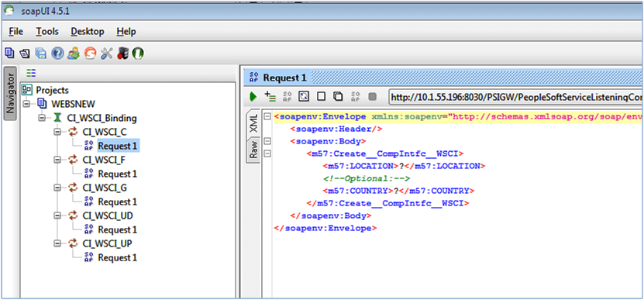644x300 pixels.
Task: Clone request using overlapping squares icon
Action: tap(338, 97)
